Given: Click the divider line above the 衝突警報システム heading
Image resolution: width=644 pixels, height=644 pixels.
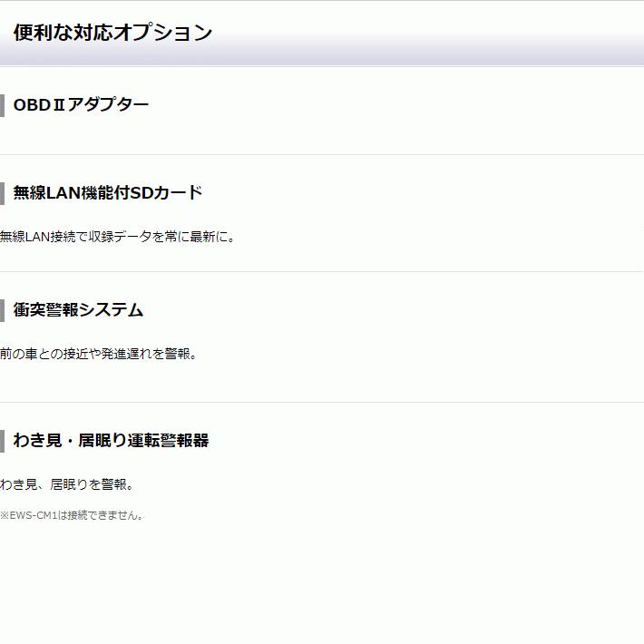Looking at the screenshot, I should click(322, 271).
